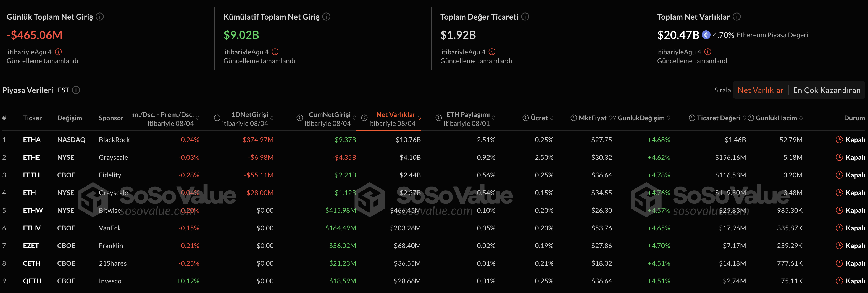The image size is (868, 293).
Task: Click +4.78% daily change in FETH row
Action: point(659,175)
